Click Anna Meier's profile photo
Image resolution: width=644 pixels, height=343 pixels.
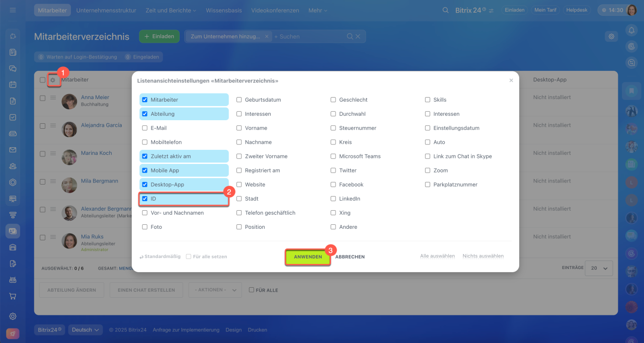pos(69,102)
